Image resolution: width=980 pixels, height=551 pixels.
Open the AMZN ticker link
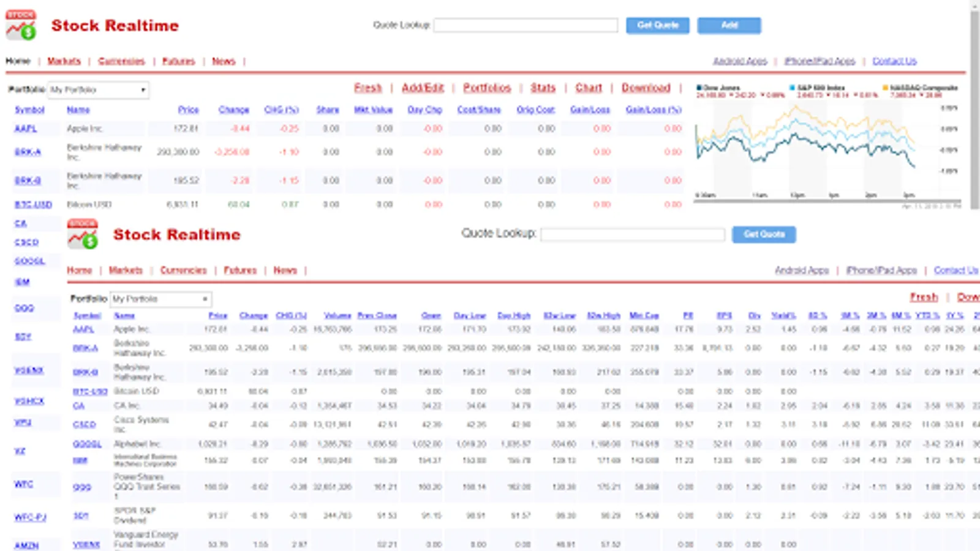coord(26,545)
